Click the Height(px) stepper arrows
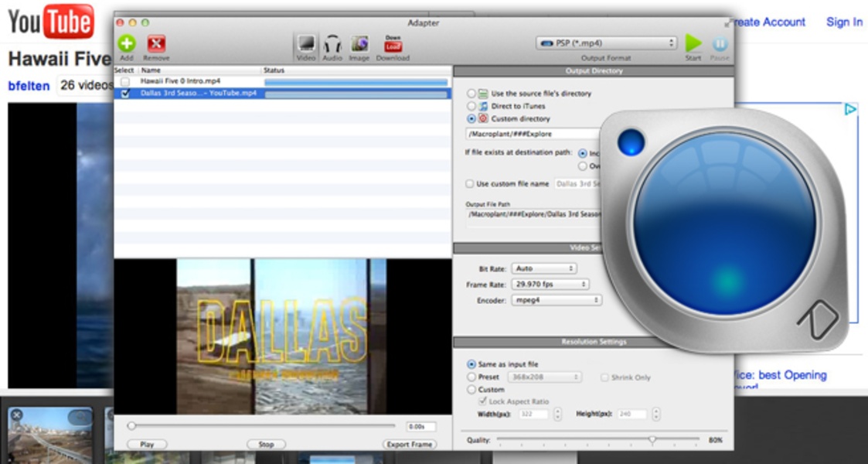 pyautogui.click(x=656, y=415)
